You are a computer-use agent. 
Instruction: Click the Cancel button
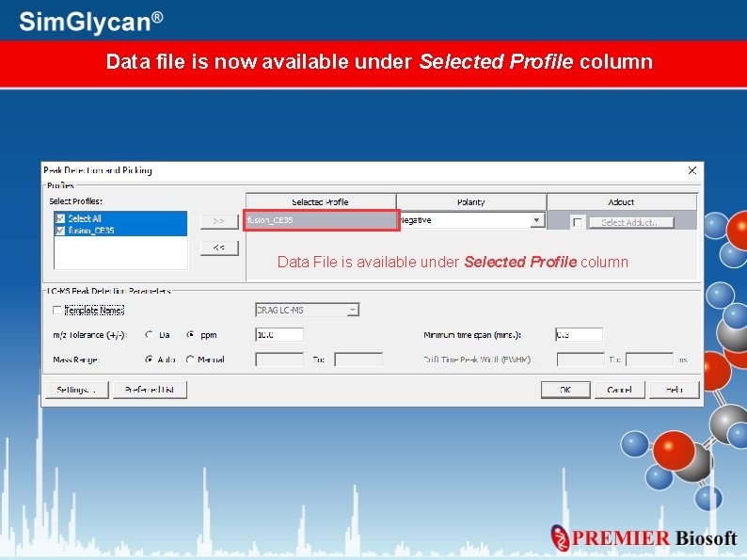tap(620, 390)
